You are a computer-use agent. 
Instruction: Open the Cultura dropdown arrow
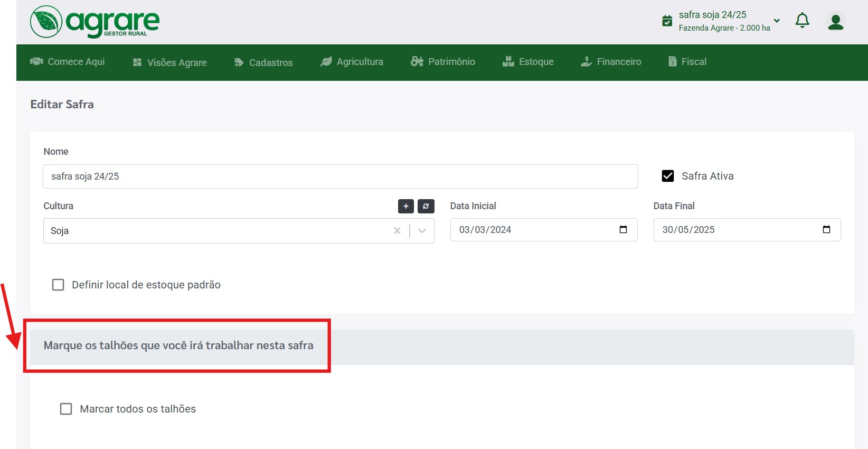[x=422, y=231]
